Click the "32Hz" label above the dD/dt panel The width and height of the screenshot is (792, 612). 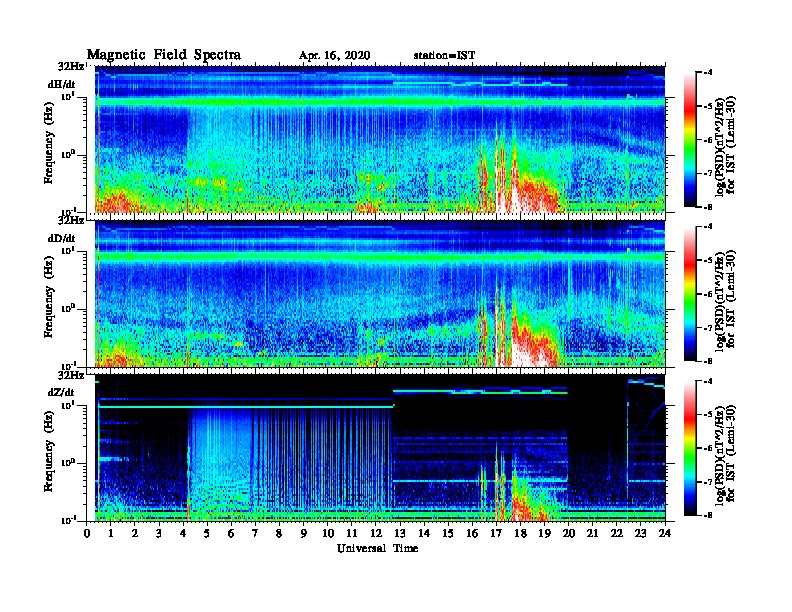(x=71, y=220)
